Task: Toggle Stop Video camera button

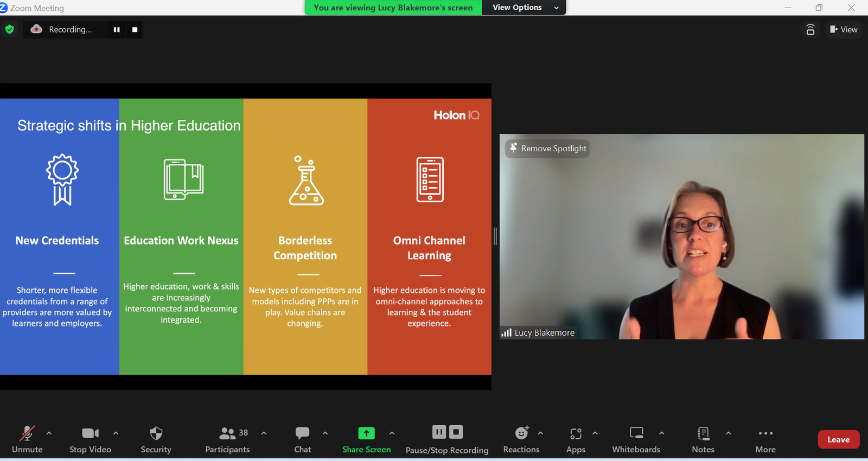Action: (90, 433)
